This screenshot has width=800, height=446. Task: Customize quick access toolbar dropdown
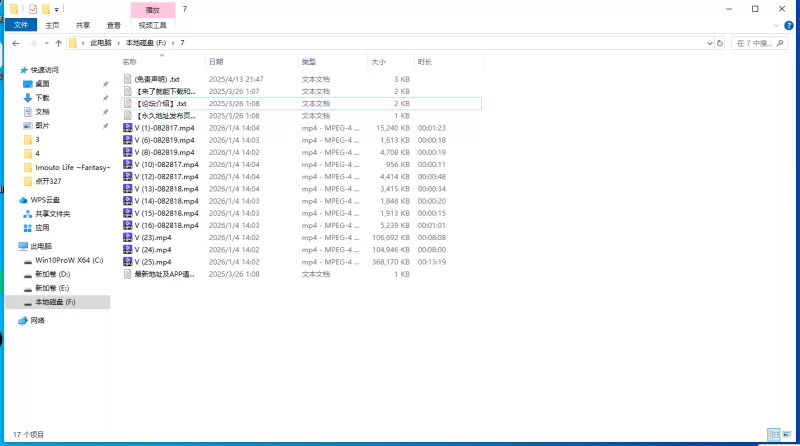point(57,8)
